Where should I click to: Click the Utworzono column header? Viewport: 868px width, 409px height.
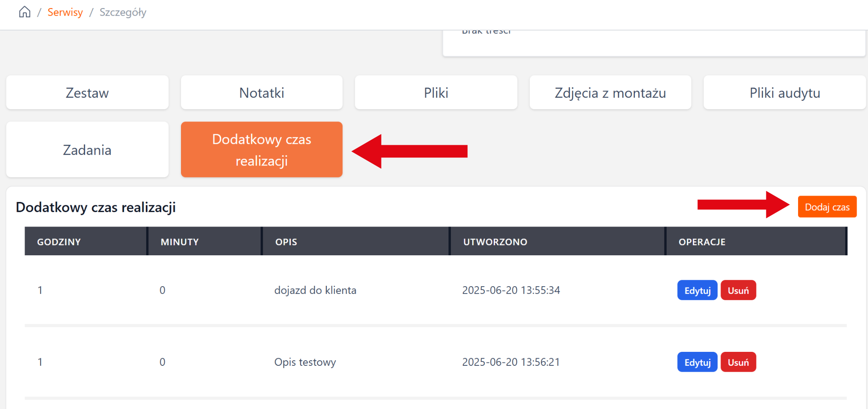pyautogui.click(x=495, y=242)
